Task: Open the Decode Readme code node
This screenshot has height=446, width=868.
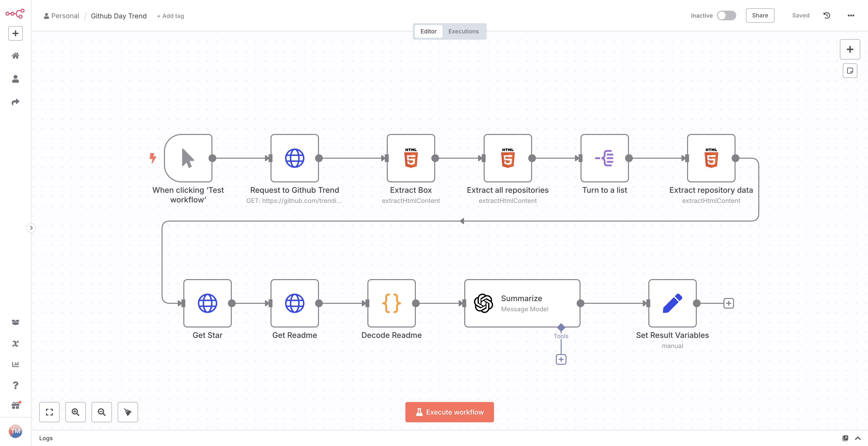Action: 391,303
